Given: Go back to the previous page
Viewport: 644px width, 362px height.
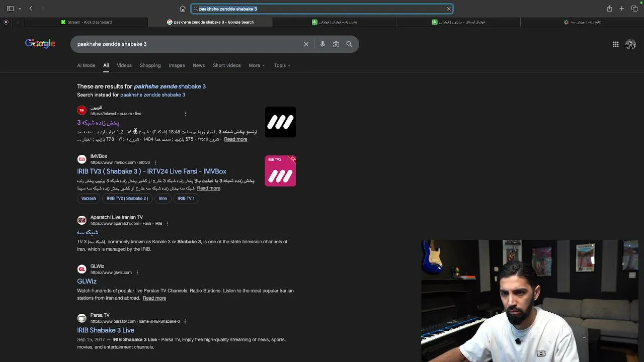Looking at the screenshot, I should 31,9.
